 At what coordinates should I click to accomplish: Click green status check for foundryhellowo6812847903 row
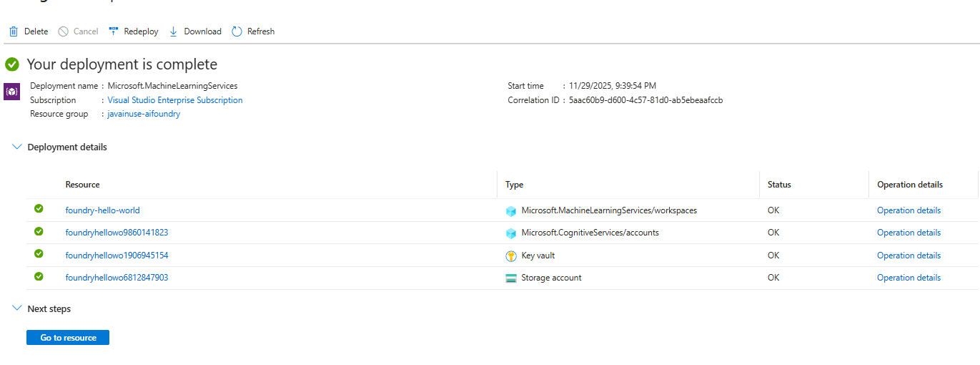(x=39, y=276)
